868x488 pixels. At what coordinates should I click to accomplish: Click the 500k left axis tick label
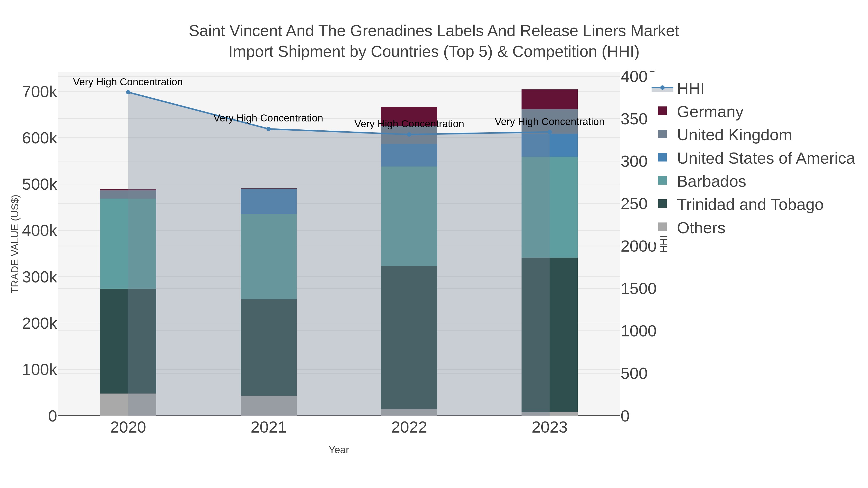(x=40, y=185)
